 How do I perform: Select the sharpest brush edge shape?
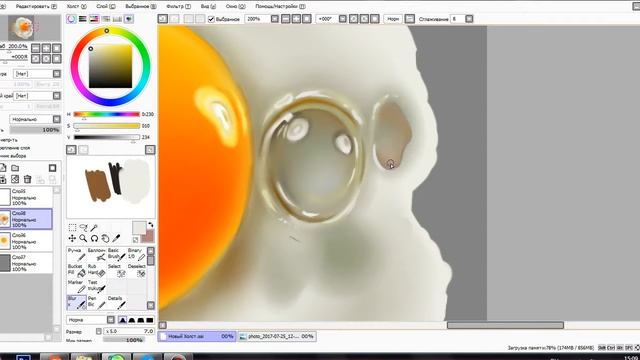(122, 320)
